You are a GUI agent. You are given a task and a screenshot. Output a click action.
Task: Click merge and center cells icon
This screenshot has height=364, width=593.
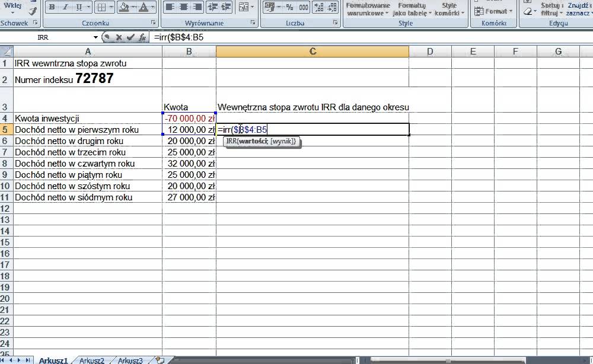(x=244, y=7)
